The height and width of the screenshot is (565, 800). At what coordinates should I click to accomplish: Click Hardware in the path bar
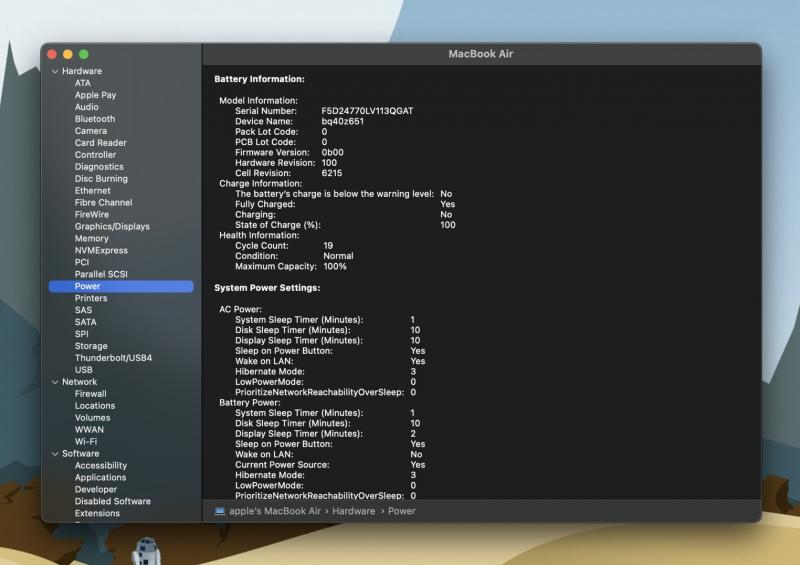[354, 511]
